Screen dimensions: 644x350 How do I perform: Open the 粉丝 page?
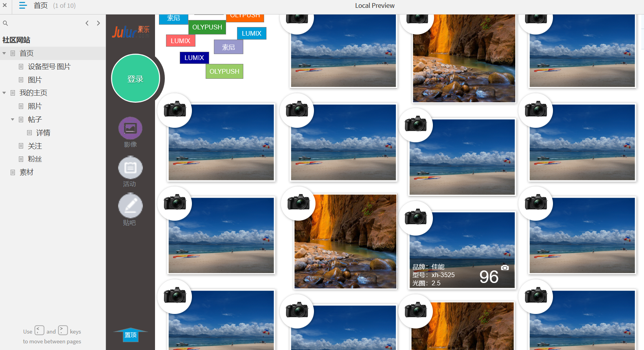[x=35, y=159]
